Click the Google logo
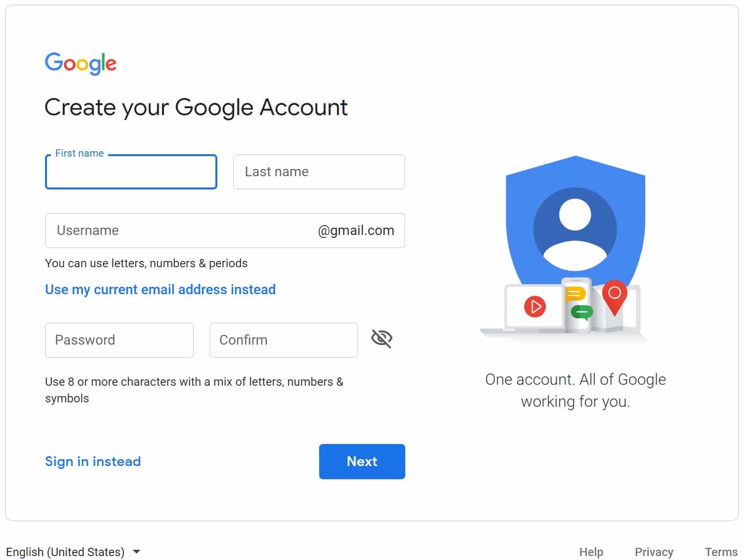 [x=80, y=64]
